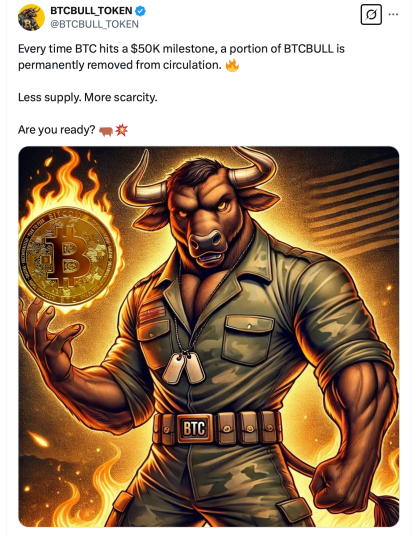This screenshot has height=536, width=417.
Task: Click the 'Are you ready?' text
Action: click(56, 130)
